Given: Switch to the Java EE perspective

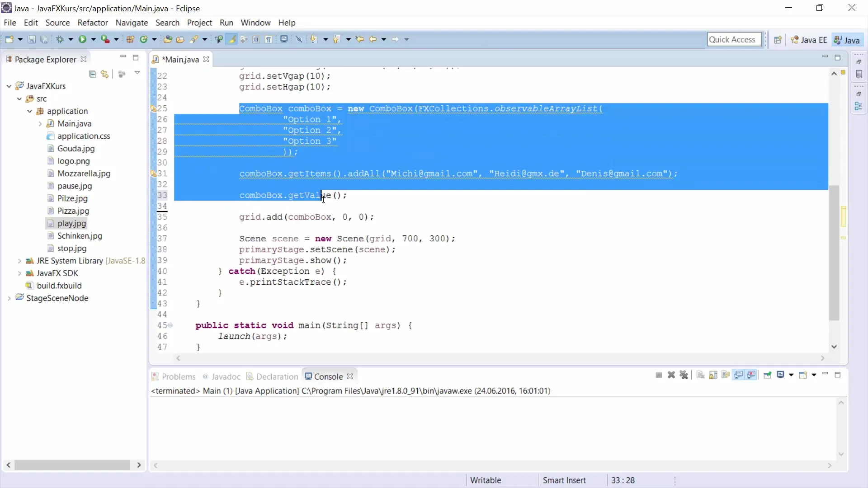Looking at the screenshot, I should [x=809, y=40].
